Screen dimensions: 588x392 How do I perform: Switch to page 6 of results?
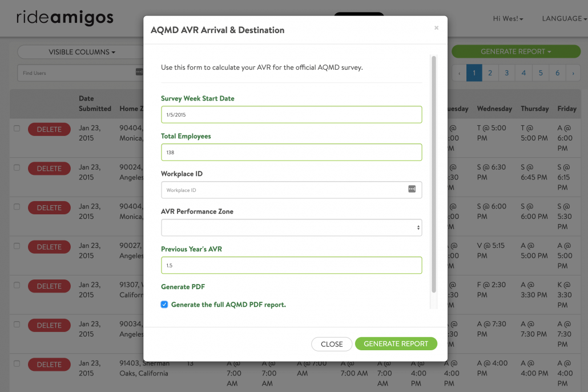point(557,73)
